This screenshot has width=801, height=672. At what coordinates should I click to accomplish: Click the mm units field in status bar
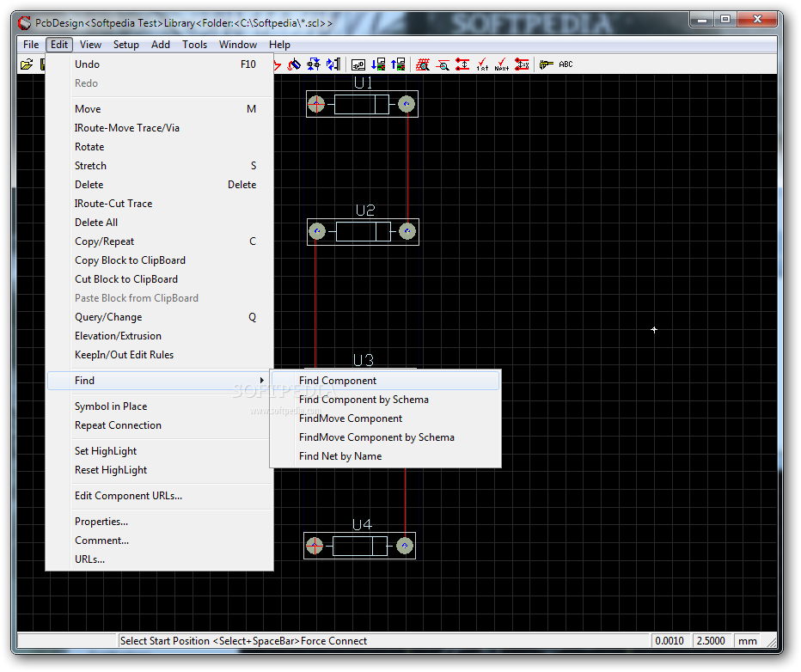(748, 641)
